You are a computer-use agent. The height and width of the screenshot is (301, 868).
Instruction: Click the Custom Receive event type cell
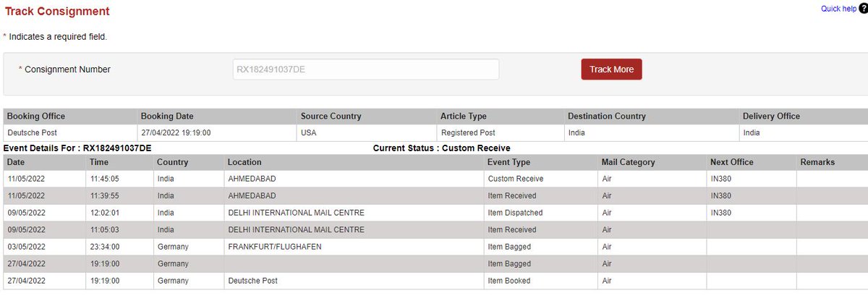pos(541,179)
